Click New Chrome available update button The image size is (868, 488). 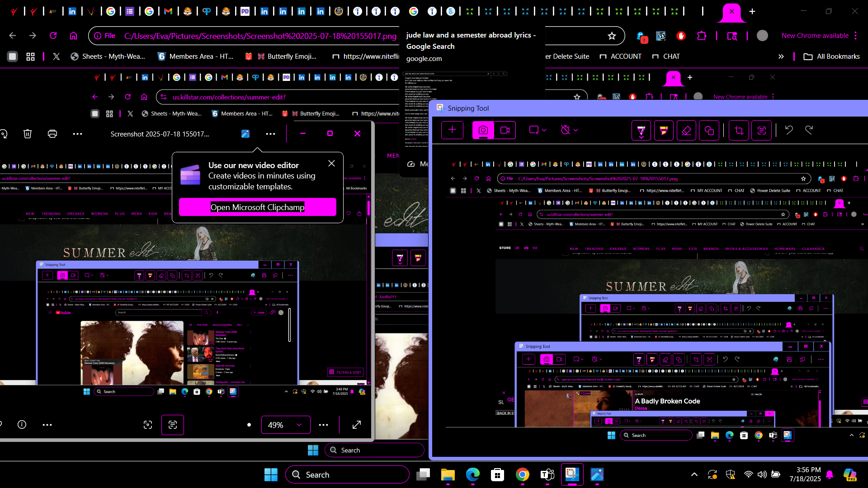coord(815,36)
